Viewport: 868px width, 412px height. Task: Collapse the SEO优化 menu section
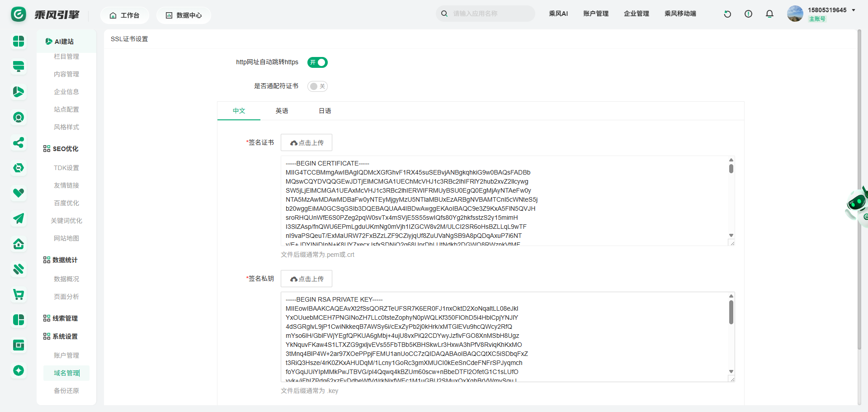point(61,149)
